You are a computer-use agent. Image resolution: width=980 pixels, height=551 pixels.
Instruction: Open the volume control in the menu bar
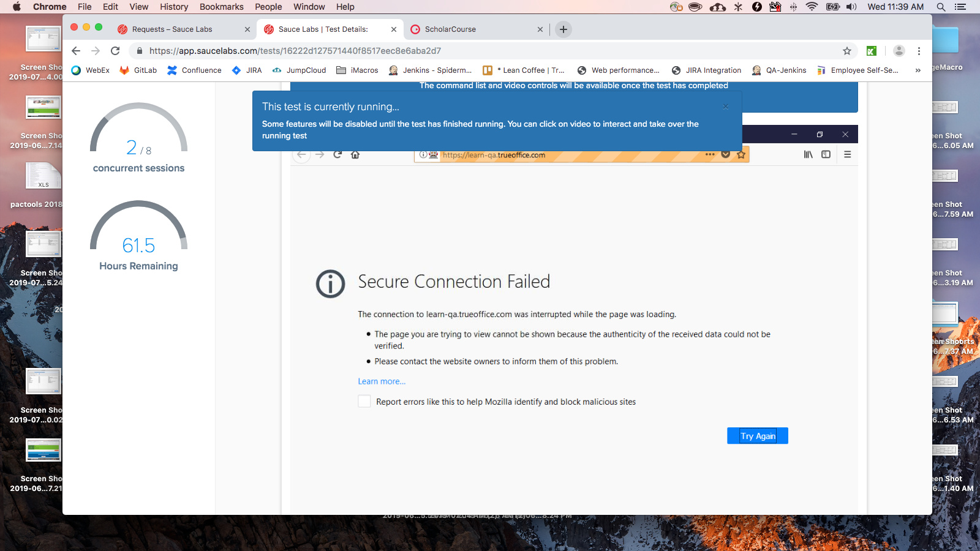point(851,7)
